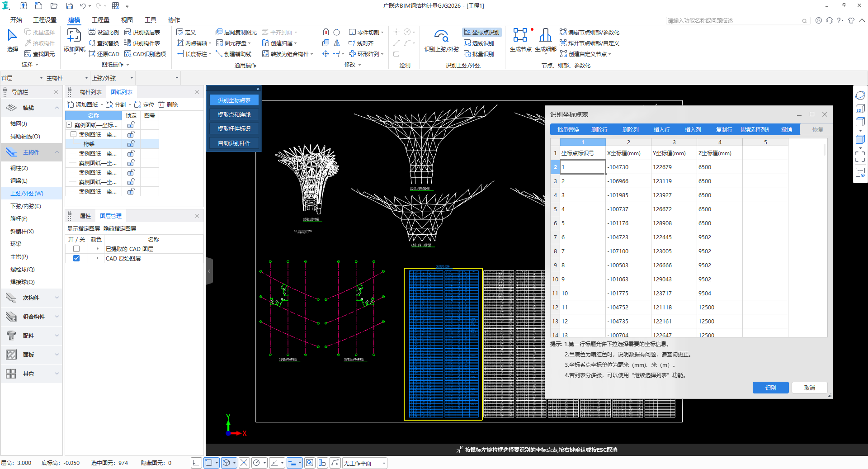Toggle the 图层管理 panel pin lock icon

point(70,216)
